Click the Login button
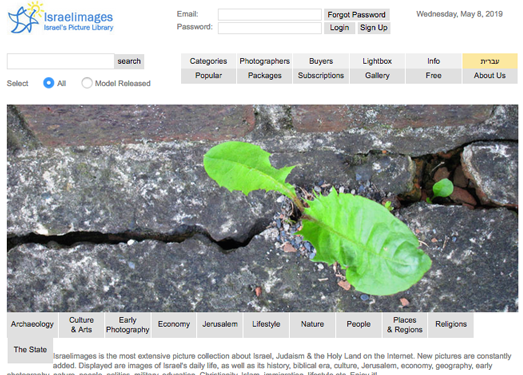Viewport: 523px width, 375px height. (339, 28)
